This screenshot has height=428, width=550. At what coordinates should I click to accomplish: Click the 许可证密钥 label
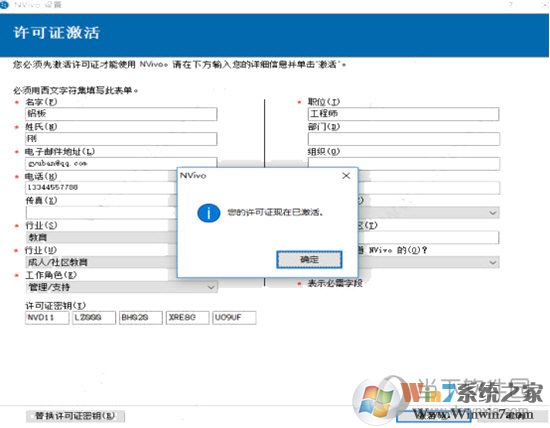(55, 306)
